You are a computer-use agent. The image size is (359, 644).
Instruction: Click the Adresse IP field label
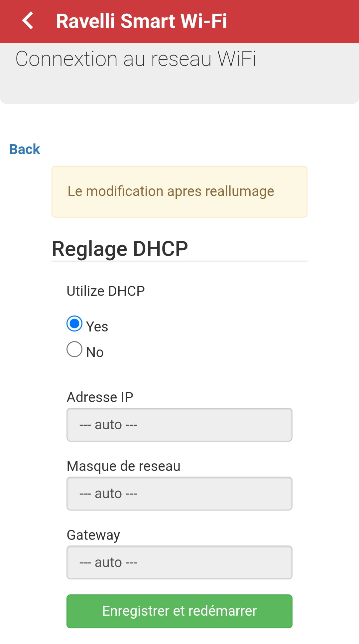click(x=100, y=397)
